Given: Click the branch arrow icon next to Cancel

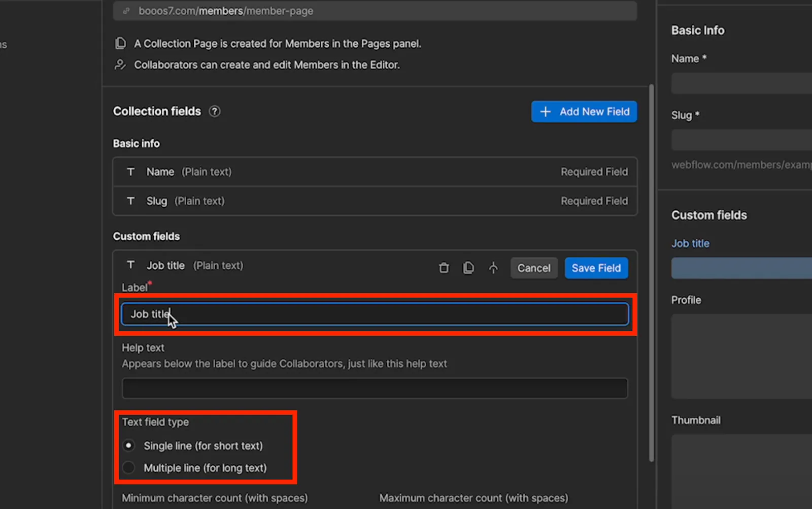Looking at the screenshot, I should tap(493, 268).
